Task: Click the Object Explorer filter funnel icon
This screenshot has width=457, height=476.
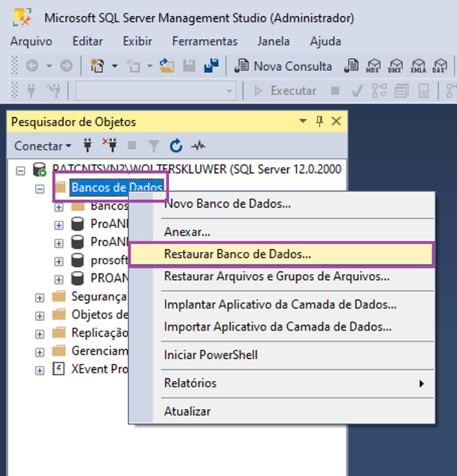Action: [x=154, y=146]
